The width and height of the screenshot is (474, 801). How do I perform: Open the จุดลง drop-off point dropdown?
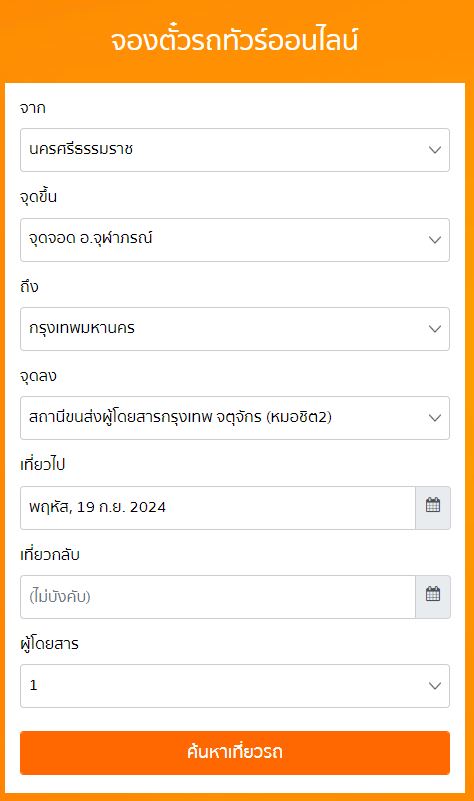[x=235, y=418]
